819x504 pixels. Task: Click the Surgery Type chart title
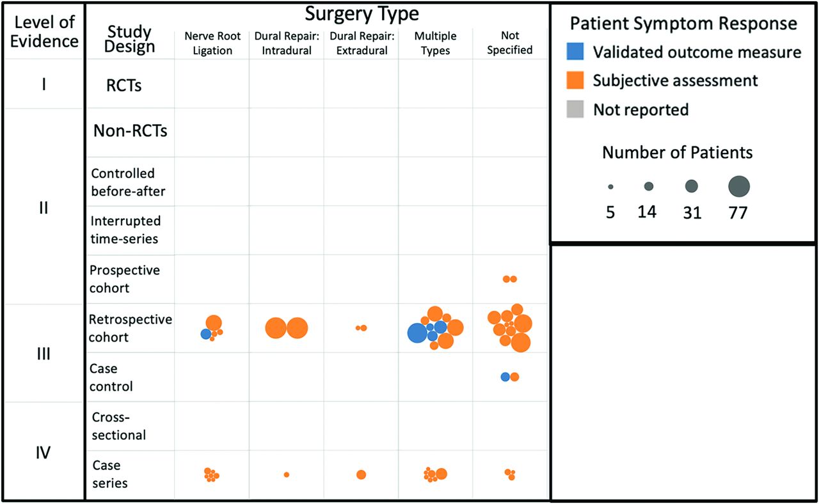coord(362,14)
